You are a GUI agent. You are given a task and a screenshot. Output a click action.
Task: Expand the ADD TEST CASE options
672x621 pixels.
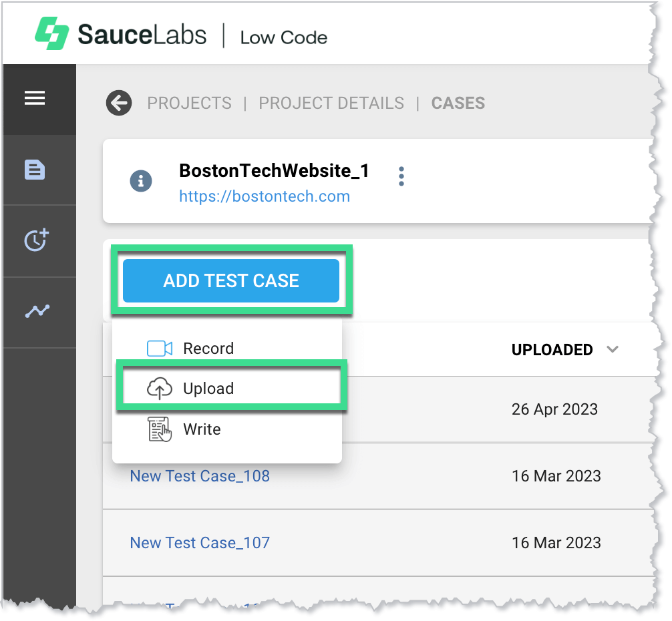click(x=231, y=280)
